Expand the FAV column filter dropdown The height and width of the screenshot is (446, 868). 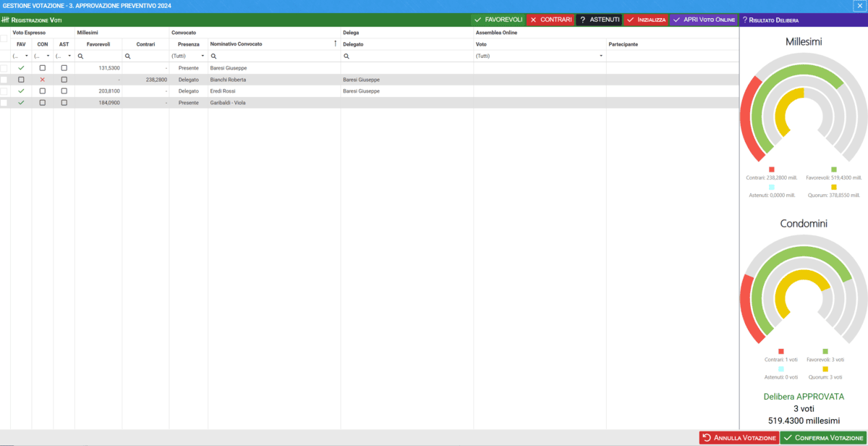27,56
